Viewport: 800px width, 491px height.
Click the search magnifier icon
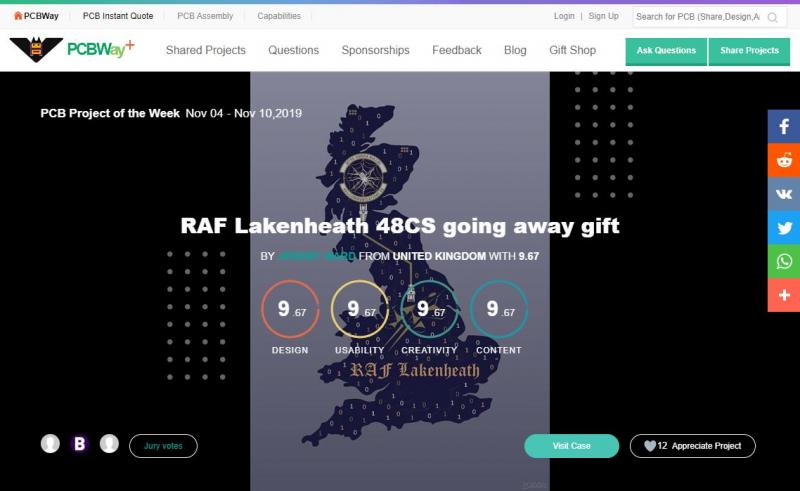coord(772,17)
